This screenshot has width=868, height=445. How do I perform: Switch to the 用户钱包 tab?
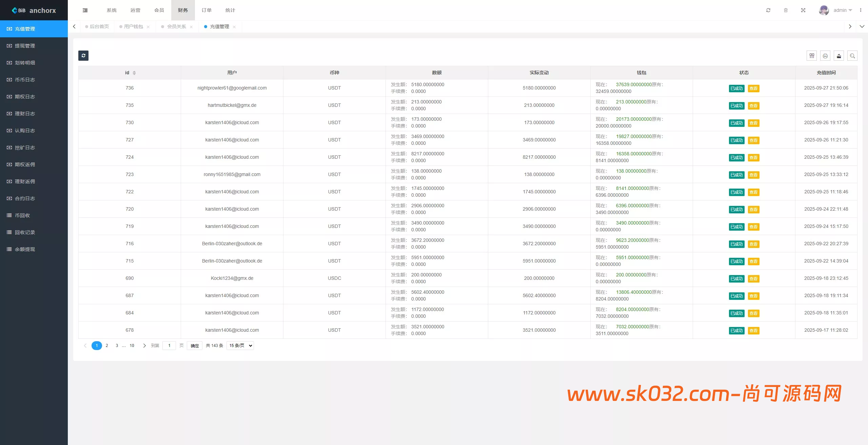(133, 26)
